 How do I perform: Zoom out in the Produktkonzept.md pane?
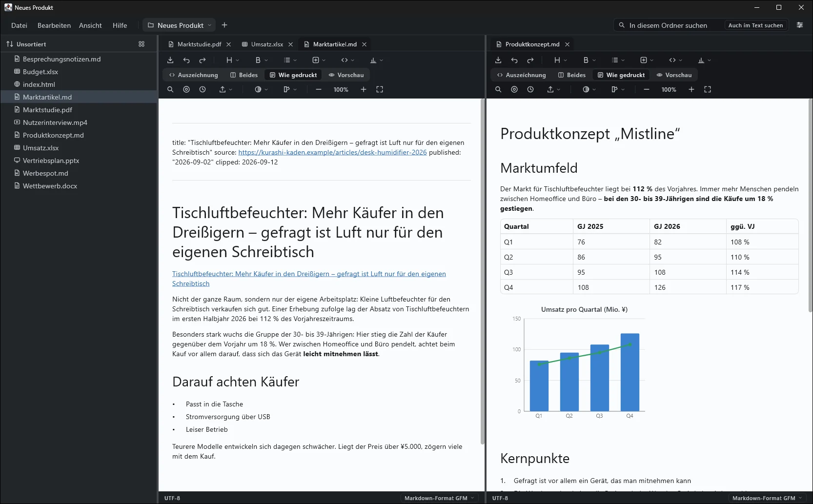click(647, 89)
